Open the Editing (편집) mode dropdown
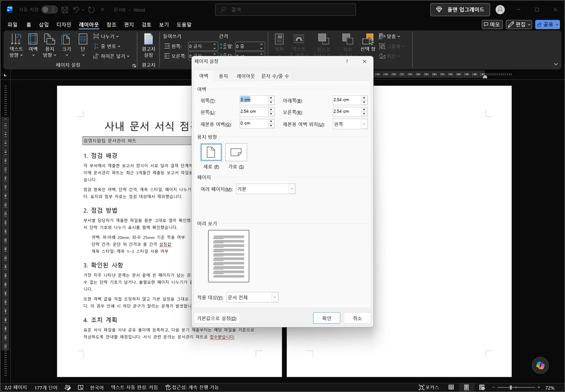Image resolution: width=565 pixels, height=392 pixels. pyautogui.click(x=519, y=24)
